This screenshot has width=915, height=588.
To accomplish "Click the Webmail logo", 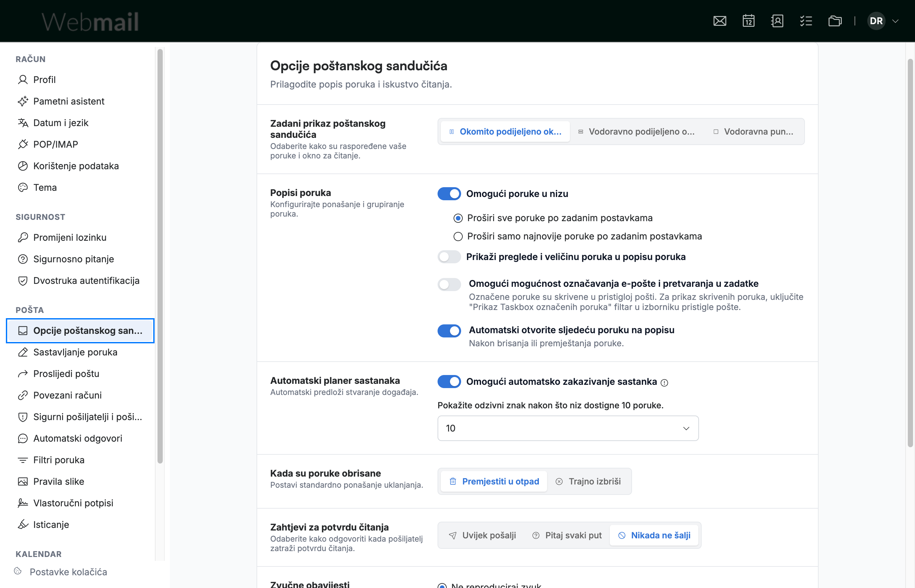I will tap(90, 21).
